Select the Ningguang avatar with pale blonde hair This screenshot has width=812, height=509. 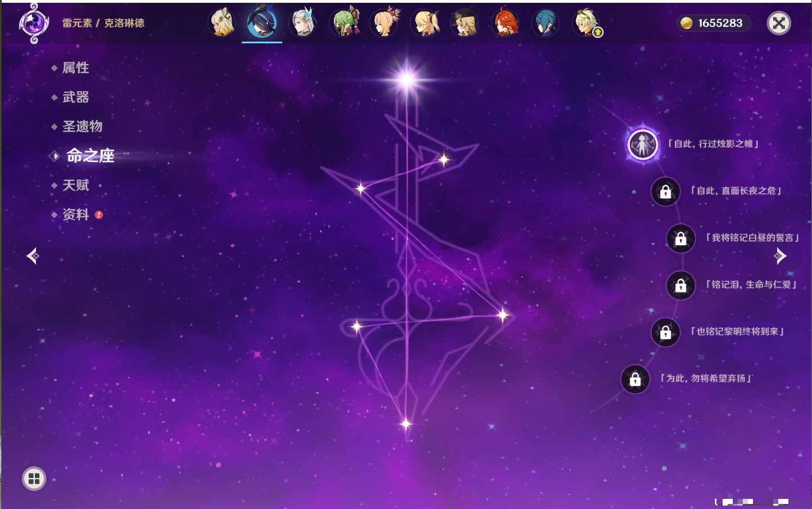click(222, 23)
